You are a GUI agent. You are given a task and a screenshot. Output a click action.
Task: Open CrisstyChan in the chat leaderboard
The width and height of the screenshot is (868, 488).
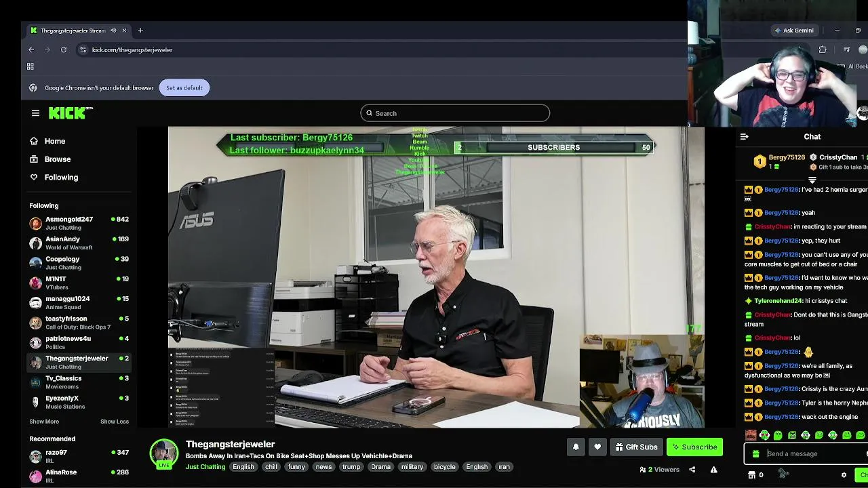[838, 158]
